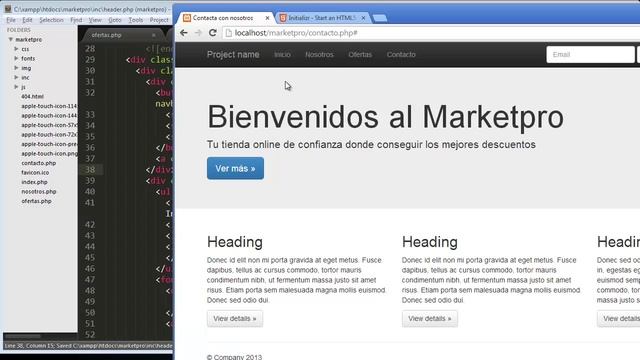Open Sublime's File menu

click(x=11, y=20)
